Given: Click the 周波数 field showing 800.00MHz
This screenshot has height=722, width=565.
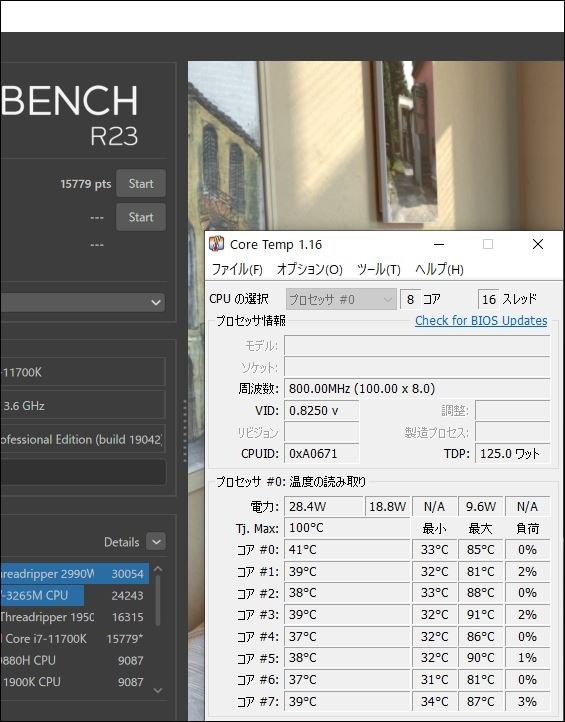Looking at the screenshot, I should pyautogui.click(x=417, y=389).
